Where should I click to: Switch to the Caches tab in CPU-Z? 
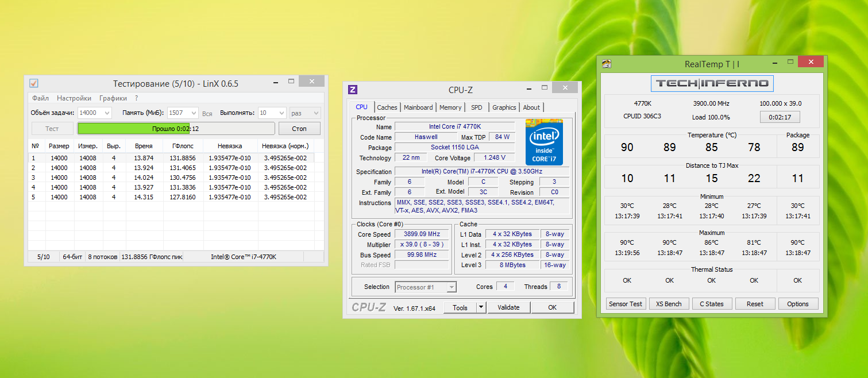[x=387, y=107]
